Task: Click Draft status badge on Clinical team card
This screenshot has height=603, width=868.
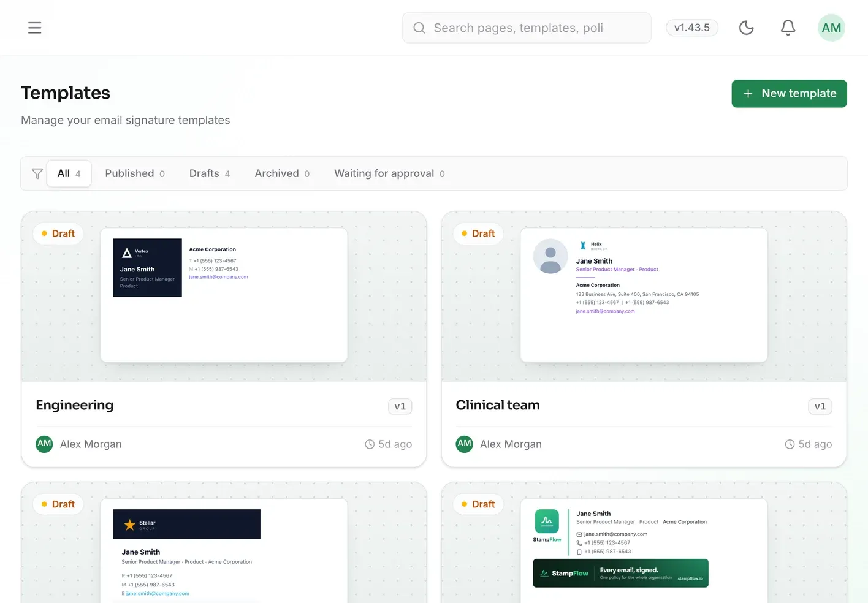Action: [478, 233]
